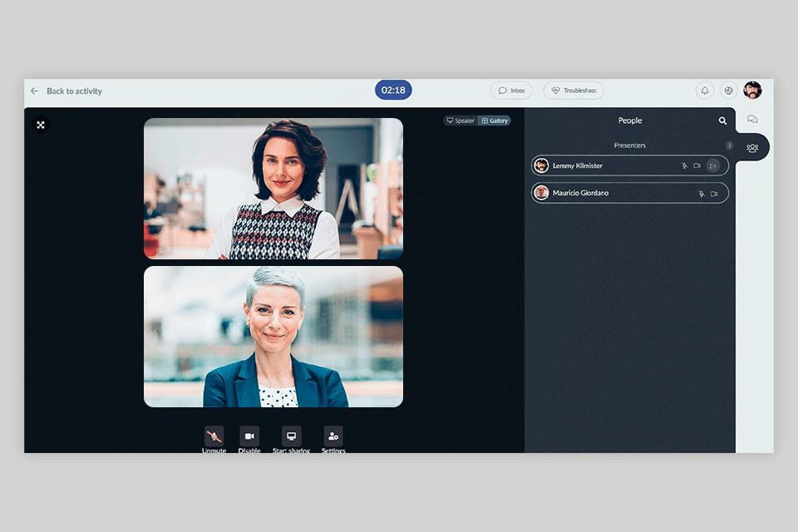Select the Lemmy Kilmister name

tap(578, 166)
